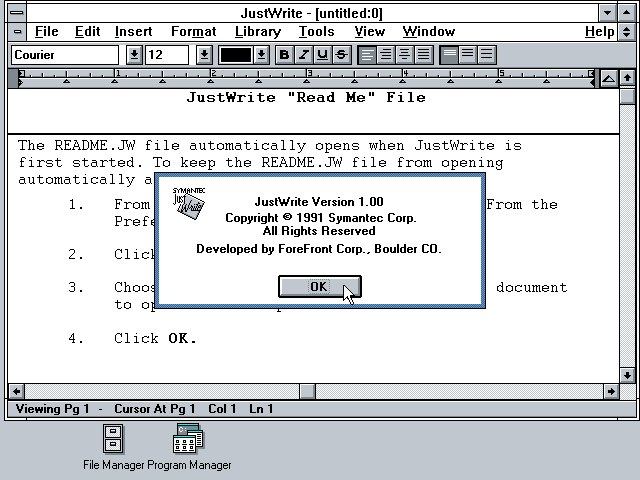Viewport: 640px width, 480px height.
Task: Click horizontal scrollbar left arrow
Action: [16, 391]
